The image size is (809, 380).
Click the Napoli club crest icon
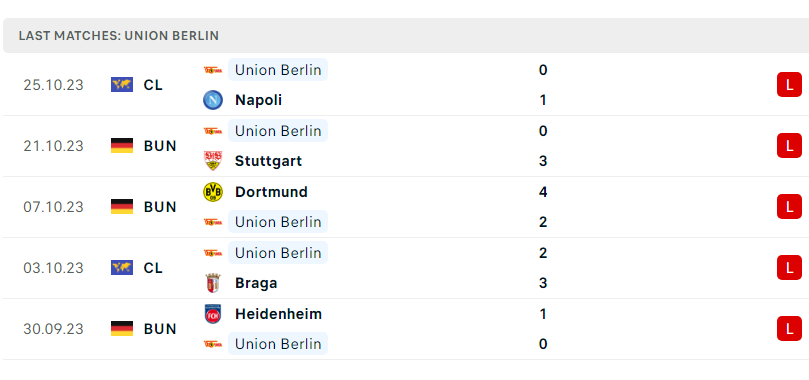[213, 100]
